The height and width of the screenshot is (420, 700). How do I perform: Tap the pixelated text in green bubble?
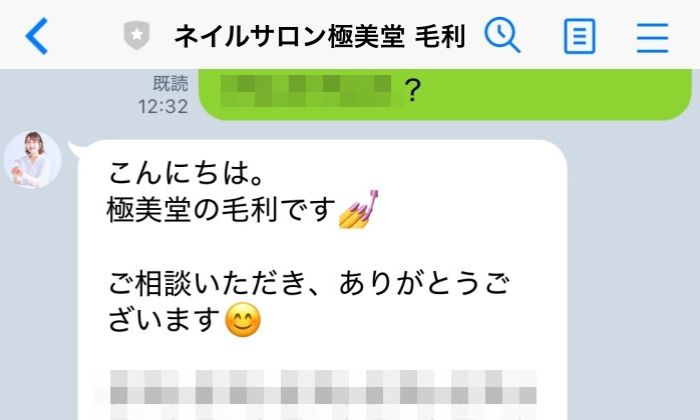point(307,91)
